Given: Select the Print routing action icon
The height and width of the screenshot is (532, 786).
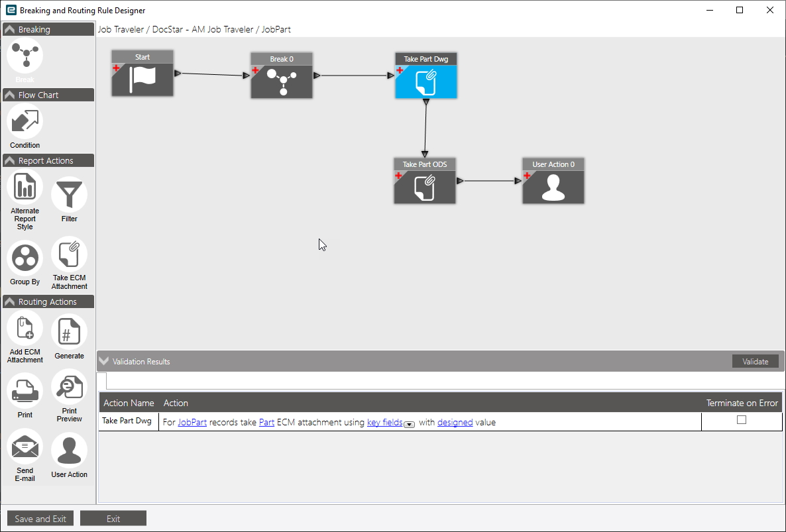Looking at the screenshot, I should point(25,392).
